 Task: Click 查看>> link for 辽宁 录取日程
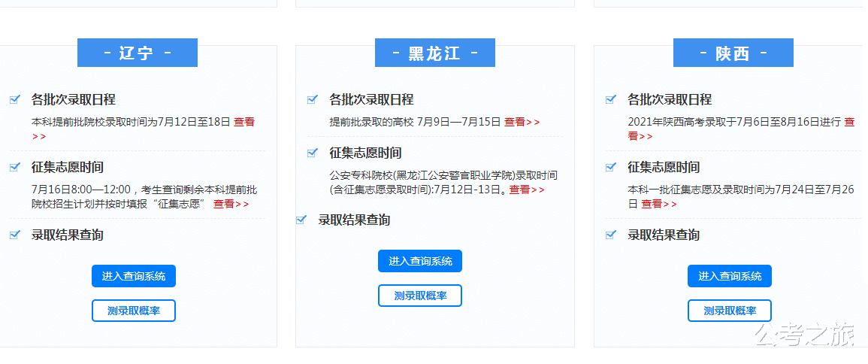[x=244, y=122]
